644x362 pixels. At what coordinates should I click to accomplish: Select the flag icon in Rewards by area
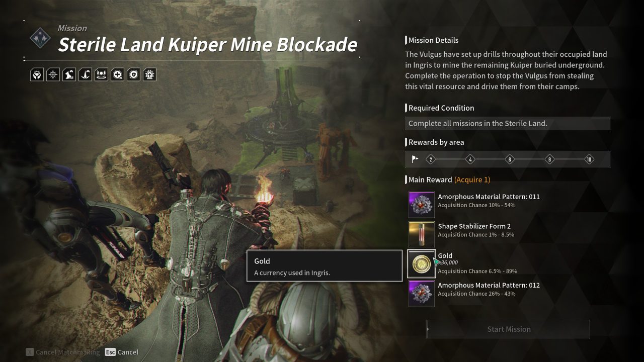point(415,159)
